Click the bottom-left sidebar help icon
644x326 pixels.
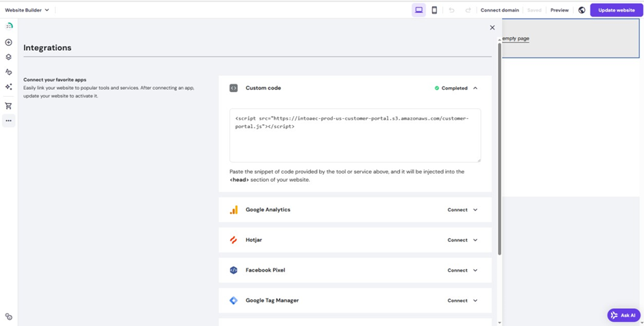point(9,316)
